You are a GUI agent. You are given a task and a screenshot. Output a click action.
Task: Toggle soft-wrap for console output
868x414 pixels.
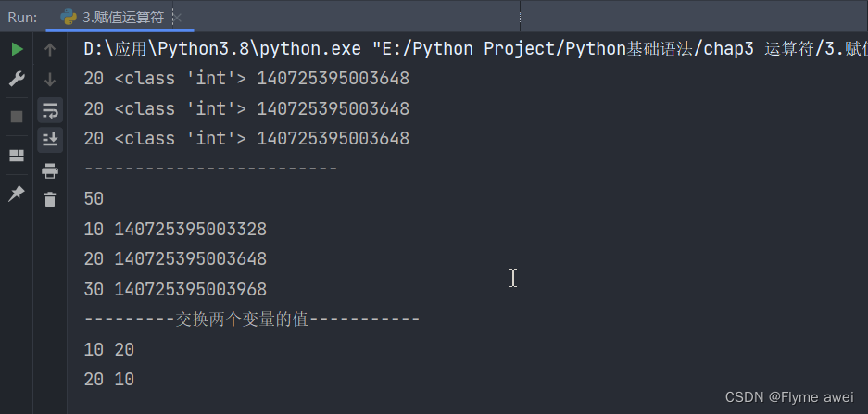point(50,111)
